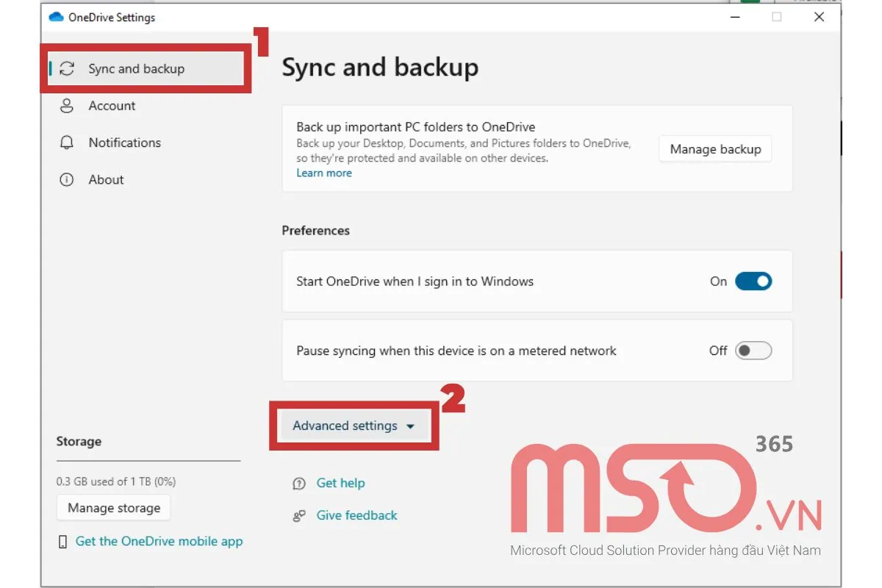Click the OneDrive cloud icon in title bar

pos(56,18)
